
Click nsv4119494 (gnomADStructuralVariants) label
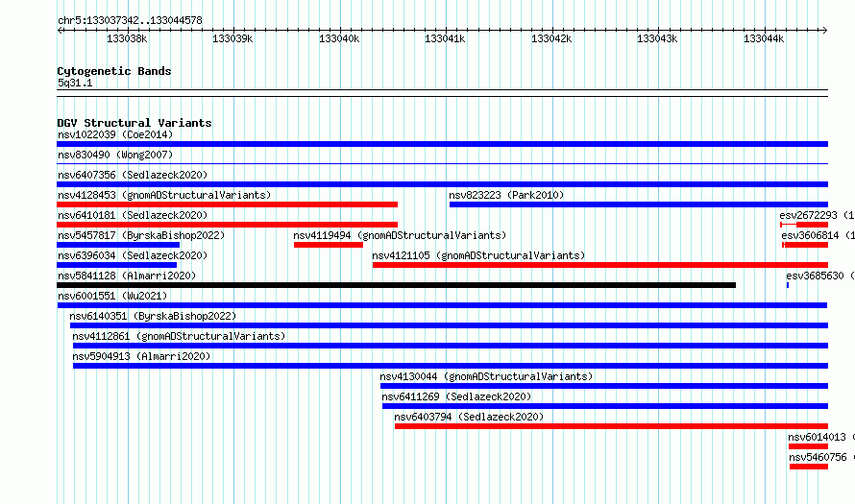pyautogui.click(x=400, y=235)
